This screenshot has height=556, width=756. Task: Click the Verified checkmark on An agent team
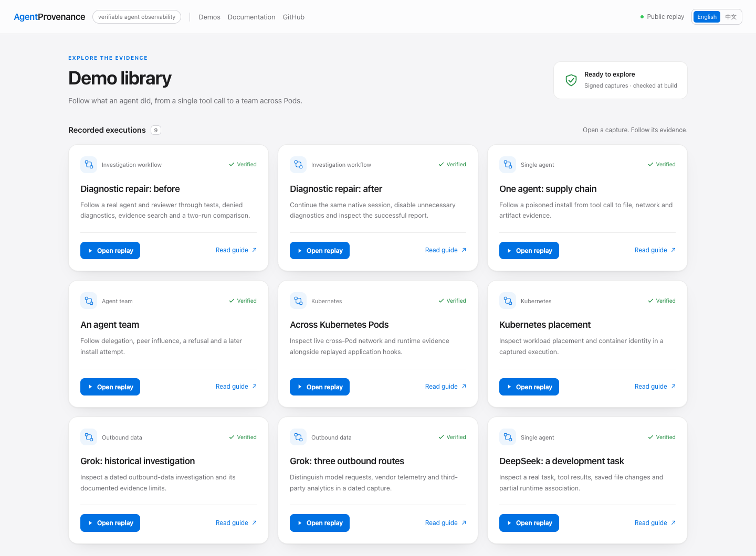point(232,301)
